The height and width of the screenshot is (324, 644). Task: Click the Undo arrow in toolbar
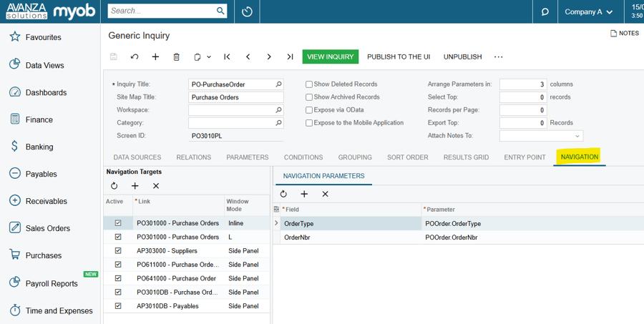point(135,57)
